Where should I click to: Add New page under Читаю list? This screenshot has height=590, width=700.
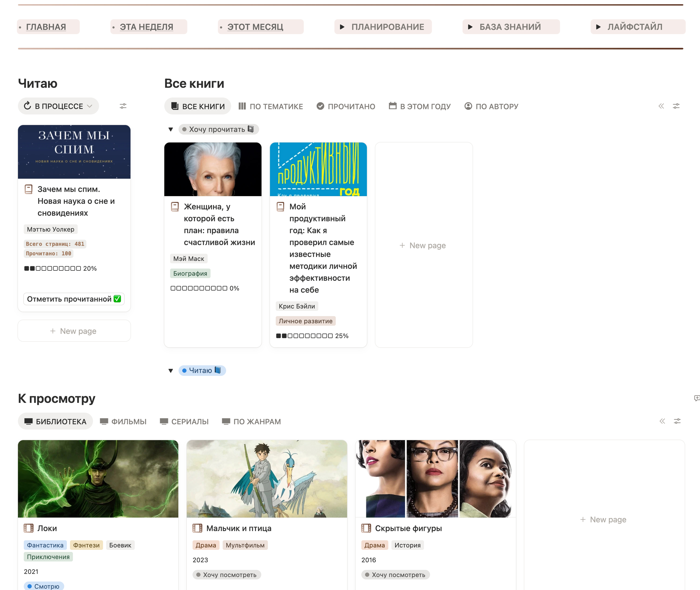click(74, 331)
